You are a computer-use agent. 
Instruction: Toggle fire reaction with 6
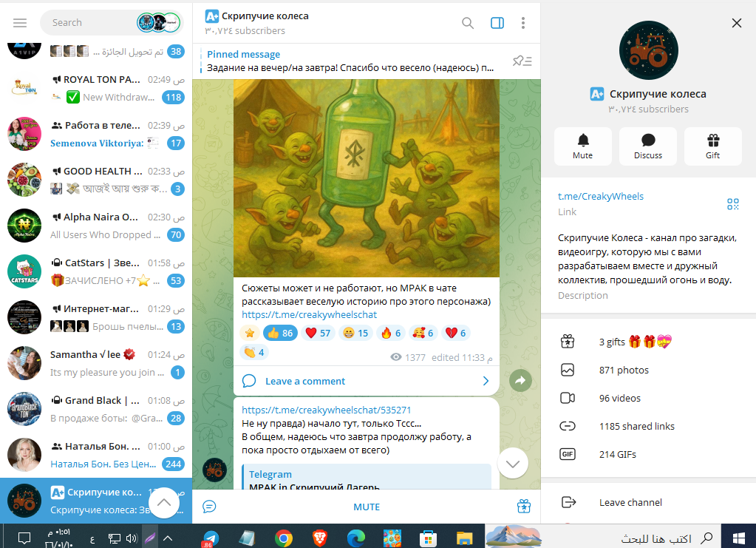[x=391, y=333]
